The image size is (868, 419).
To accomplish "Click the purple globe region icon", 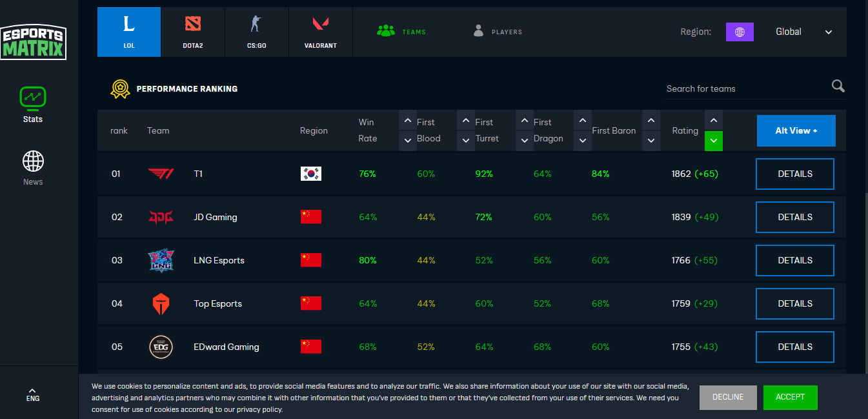I will [740, 32].
